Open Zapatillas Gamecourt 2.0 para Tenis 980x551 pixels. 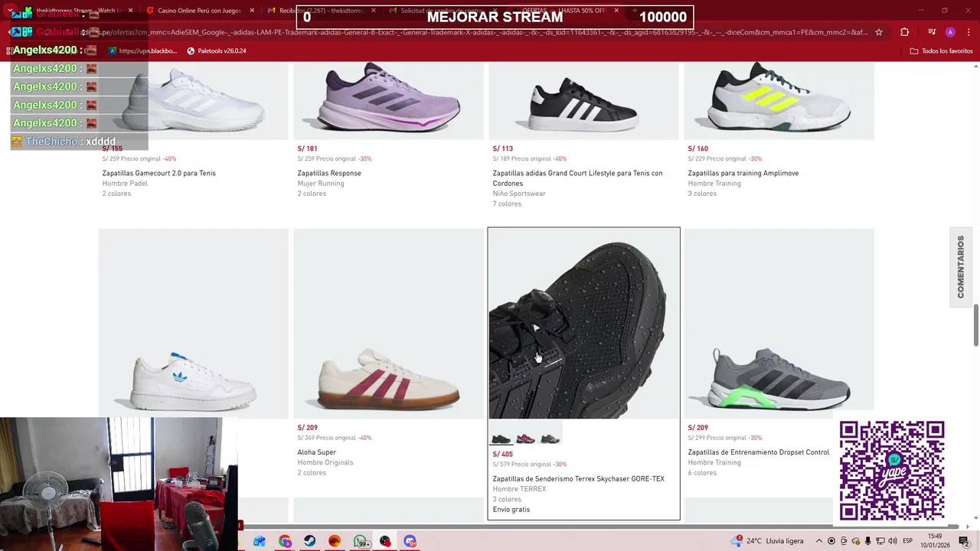pyautogui.click(x=159, y=173)
